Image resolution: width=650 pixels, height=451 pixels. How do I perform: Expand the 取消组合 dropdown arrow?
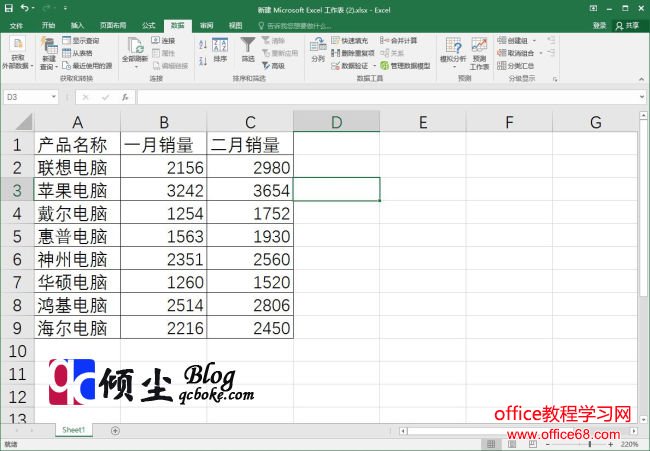coord(541,53)
